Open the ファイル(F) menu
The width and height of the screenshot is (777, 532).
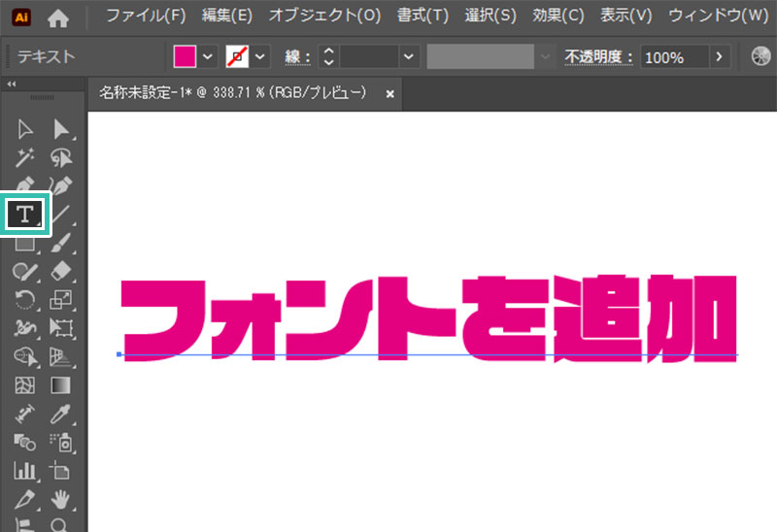[145, 17]
